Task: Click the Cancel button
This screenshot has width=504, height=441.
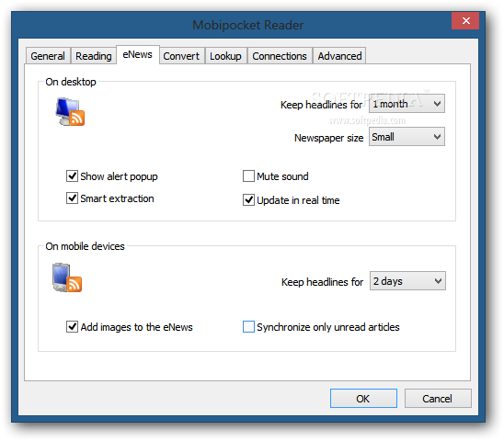Action: point(438,399)
